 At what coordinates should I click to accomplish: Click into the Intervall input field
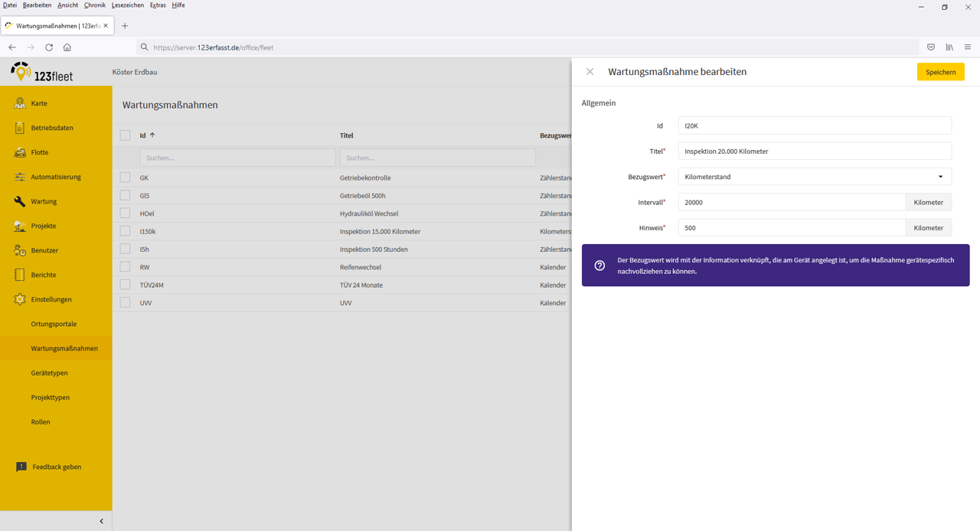point(791,203)
